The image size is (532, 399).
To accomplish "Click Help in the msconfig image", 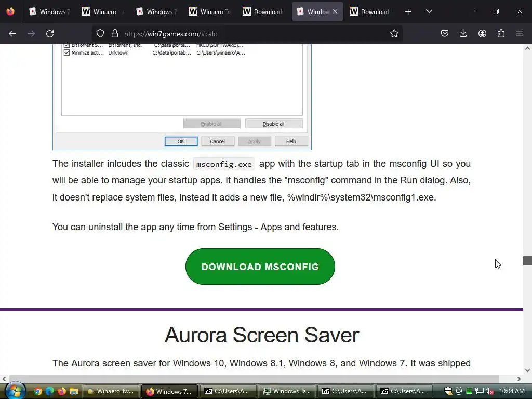I will [x=291, y=141].
